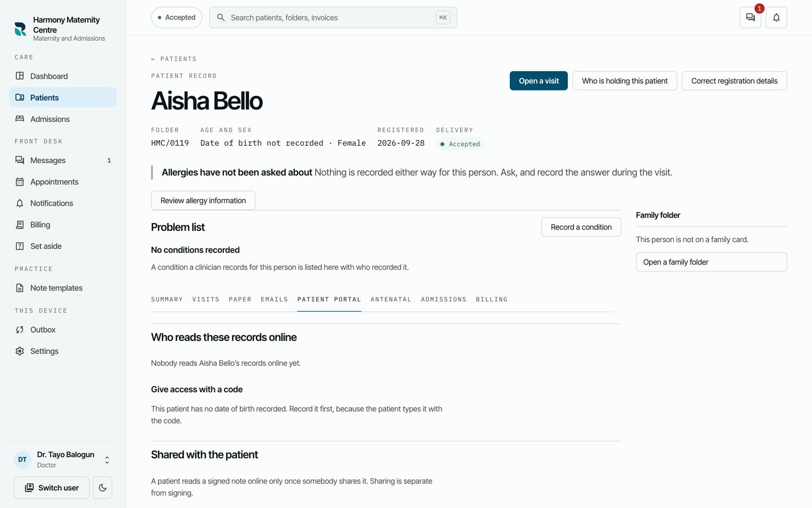Open the Admissions bed icon
The width and height of the screenshot is (812, 508).
[20, 119]
